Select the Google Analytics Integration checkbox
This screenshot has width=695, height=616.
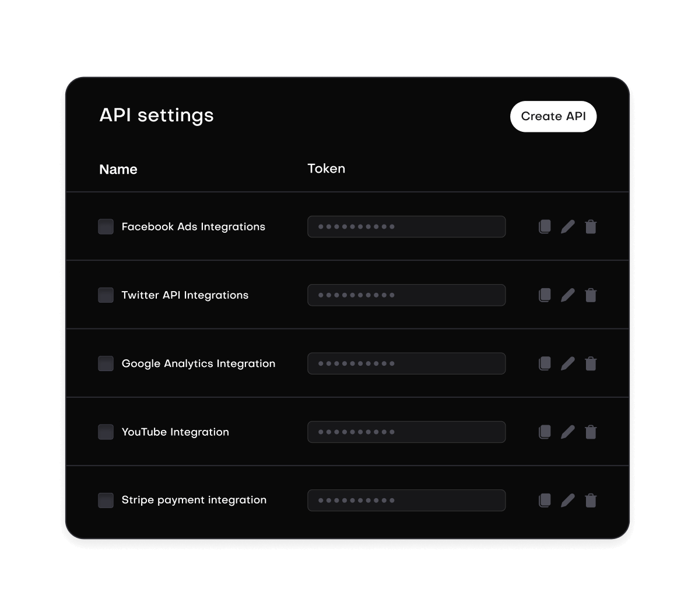coord(106,363)
